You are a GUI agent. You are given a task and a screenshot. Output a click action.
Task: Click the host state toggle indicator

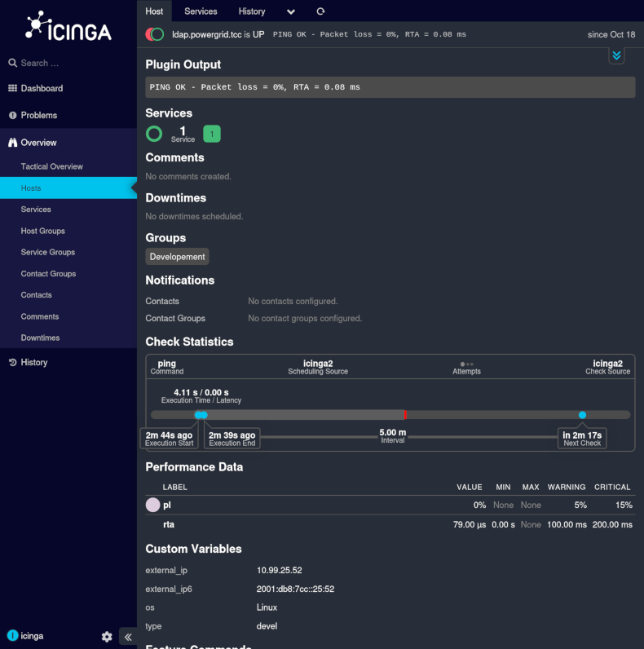point(155,35)
